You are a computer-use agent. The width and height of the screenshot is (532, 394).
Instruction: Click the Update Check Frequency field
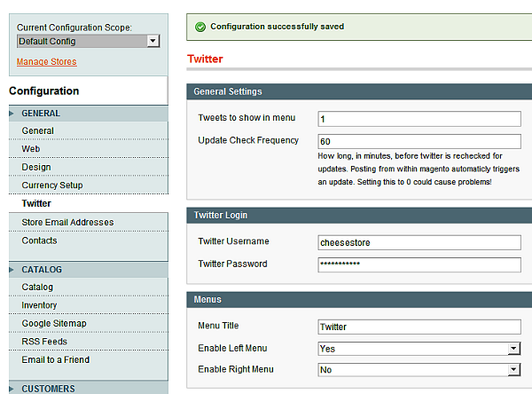(419, 141)
